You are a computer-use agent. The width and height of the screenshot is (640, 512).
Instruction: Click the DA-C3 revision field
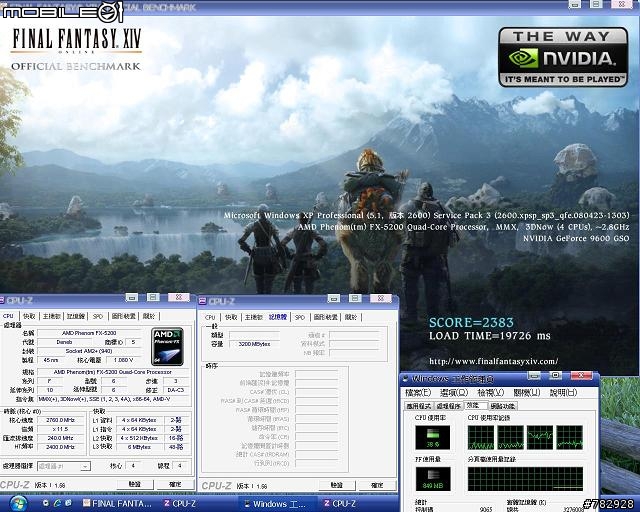coord(176,390)
